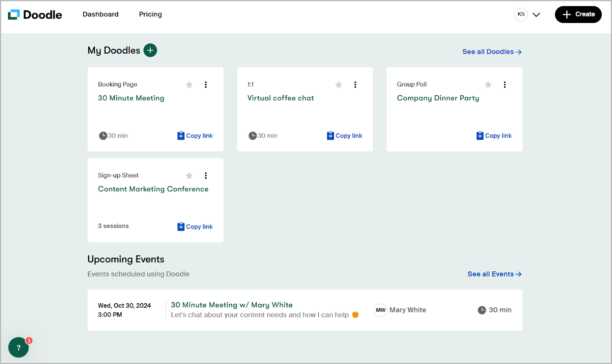Open the 30 Minute Meeting doodle

click(x=131, y=98)
